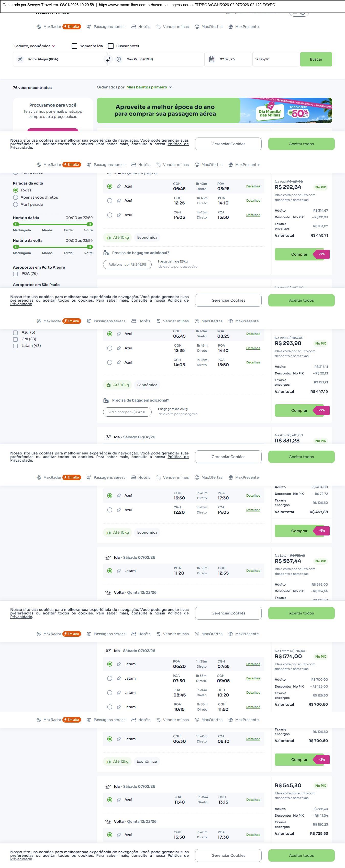The height and width of the screenshot is (868, 345).
Task: Click Adicionar por R$ 245,98 baggage button
Action: tap(127, 265)
